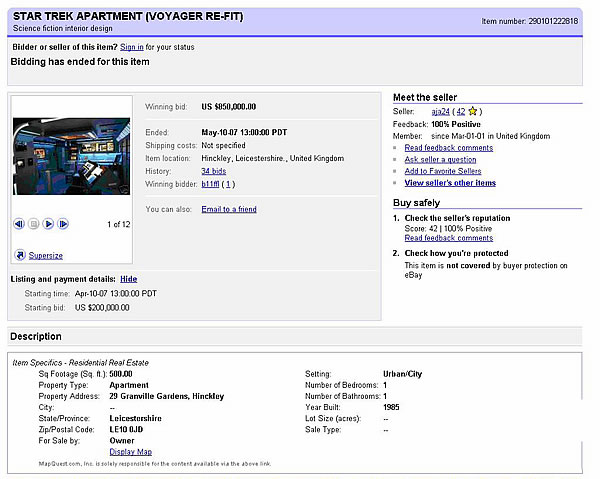This screenshot has height=479, width=600.
Task: Click the seller's yellow feedback star
Action: click(x=475, y=111)
